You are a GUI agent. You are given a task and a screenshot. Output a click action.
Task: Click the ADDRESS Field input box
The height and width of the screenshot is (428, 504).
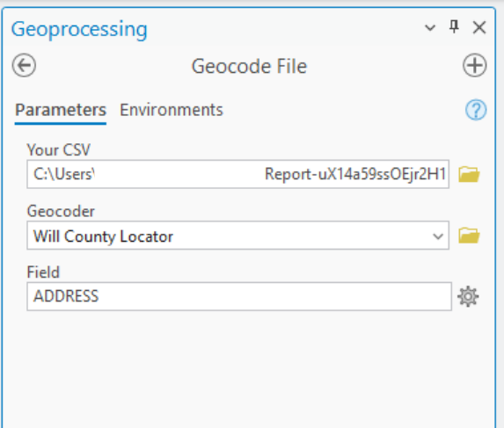[239, 296]
